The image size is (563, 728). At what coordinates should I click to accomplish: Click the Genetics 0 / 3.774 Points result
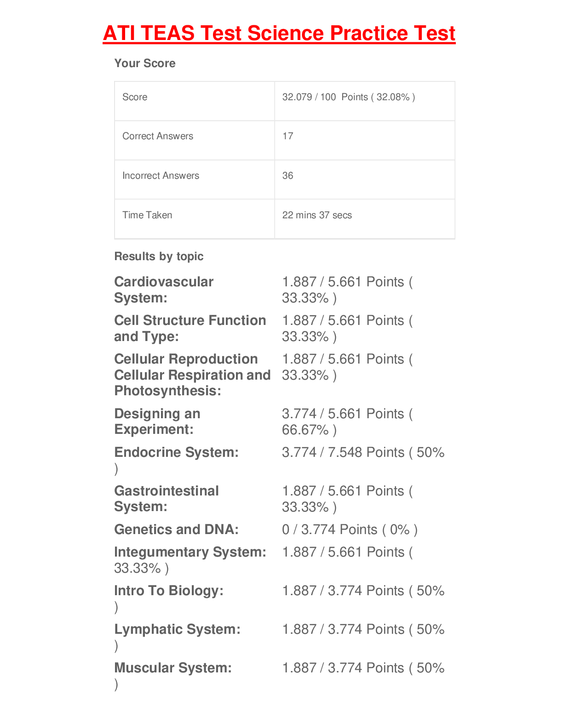click(x=350, y=529)
